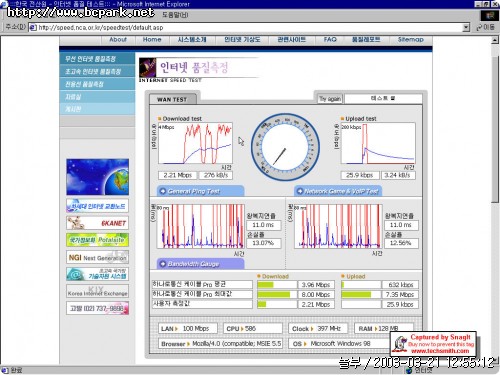Click the vertical scrollbar up arrow

495,40
